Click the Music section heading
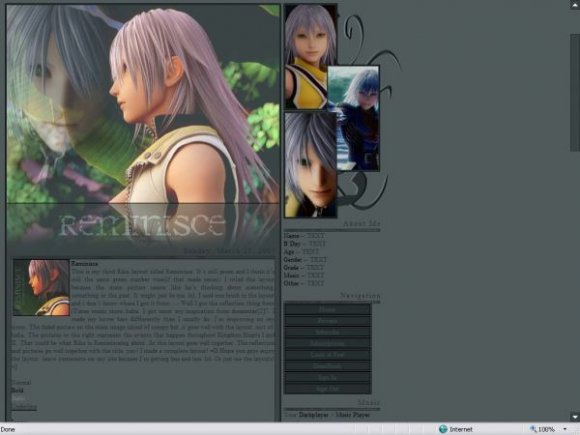580x435 pixels. pos(369,402)
